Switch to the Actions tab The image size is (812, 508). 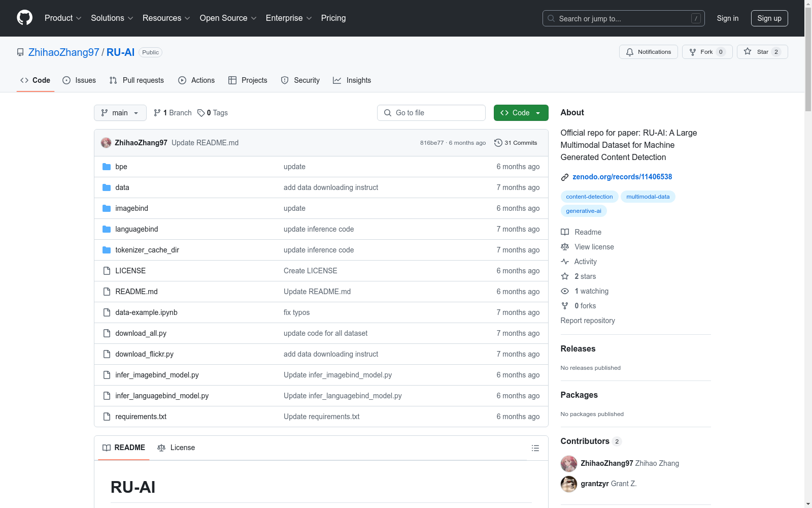coord(196,80)
